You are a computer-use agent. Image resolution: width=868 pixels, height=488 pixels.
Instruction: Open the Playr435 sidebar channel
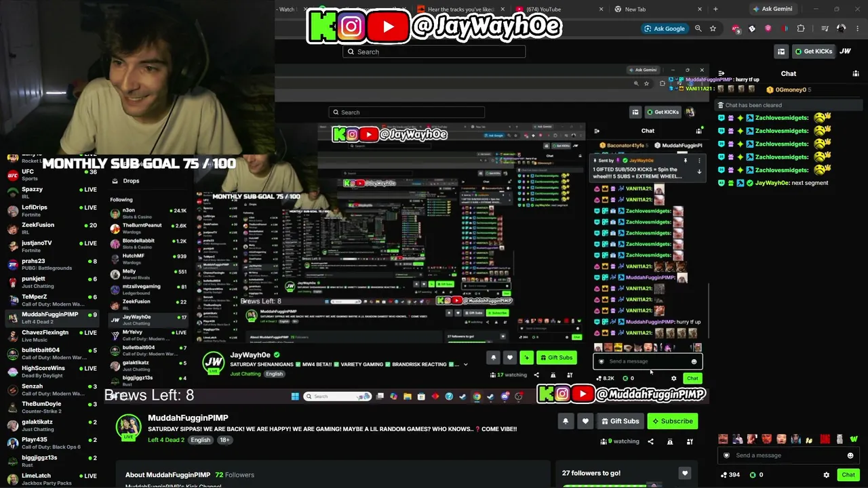[x=51, y=443]
